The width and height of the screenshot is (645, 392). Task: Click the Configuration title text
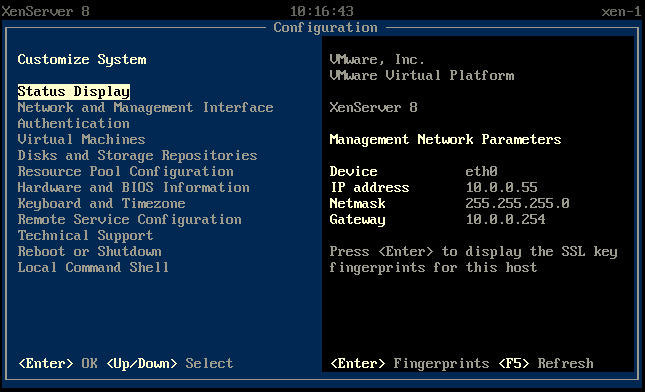325,28
